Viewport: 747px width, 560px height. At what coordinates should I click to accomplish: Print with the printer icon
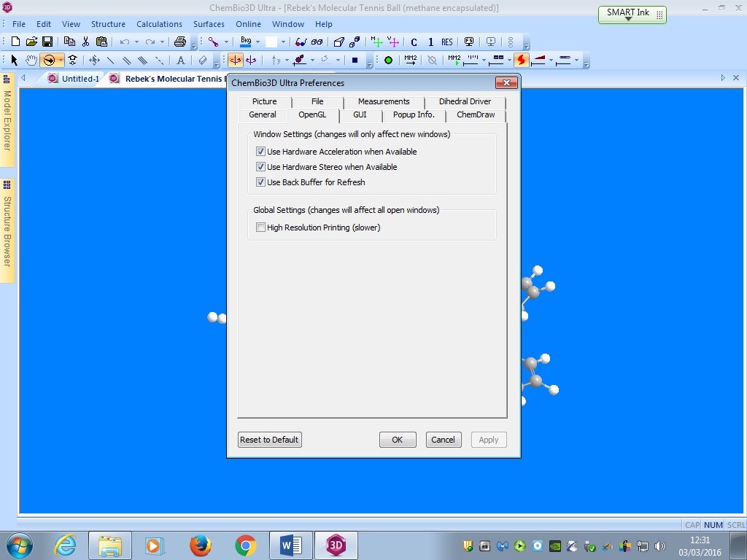[180, 42]
